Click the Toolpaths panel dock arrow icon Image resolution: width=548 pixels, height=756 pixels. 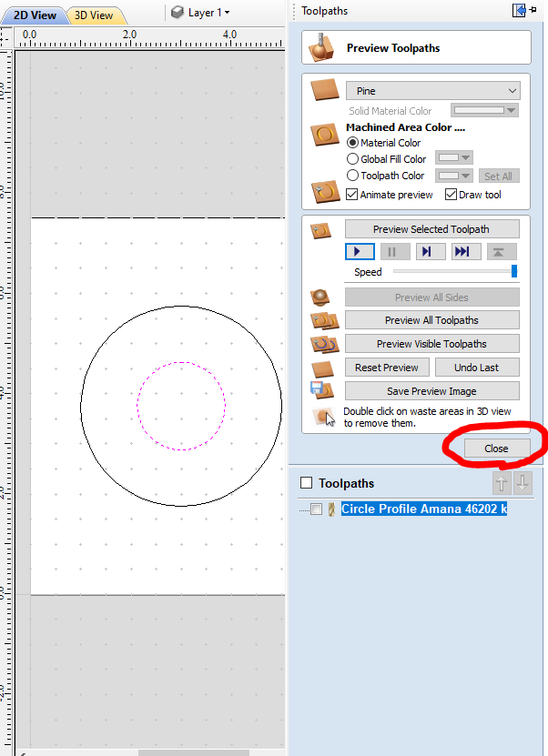[519, 10]
